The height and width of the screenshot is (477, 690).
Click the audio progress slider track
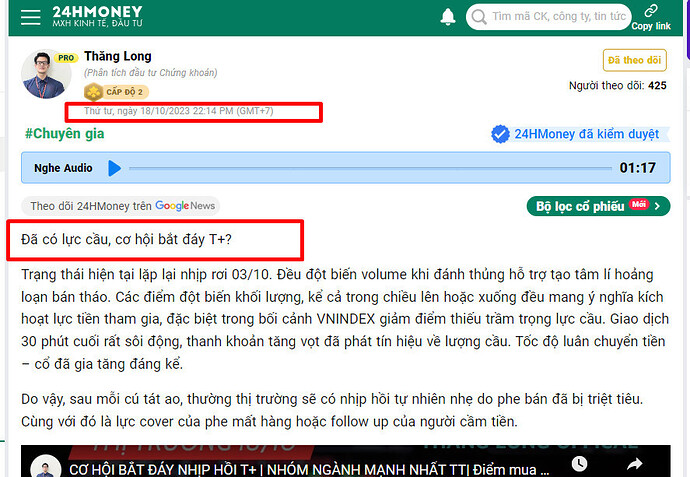pyautogui.click(x=370, y=168)
